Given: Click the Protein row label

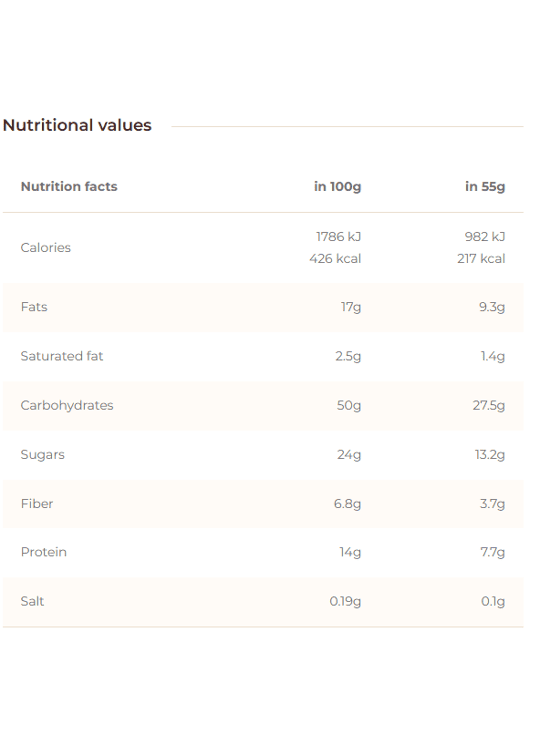Looking at the screenshot, I should 44,552.
